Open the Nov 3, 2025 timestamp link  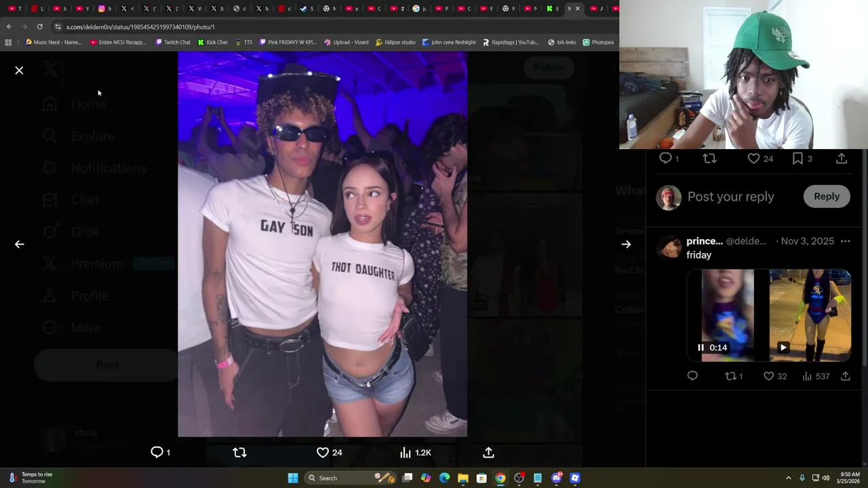pos(808,241)
